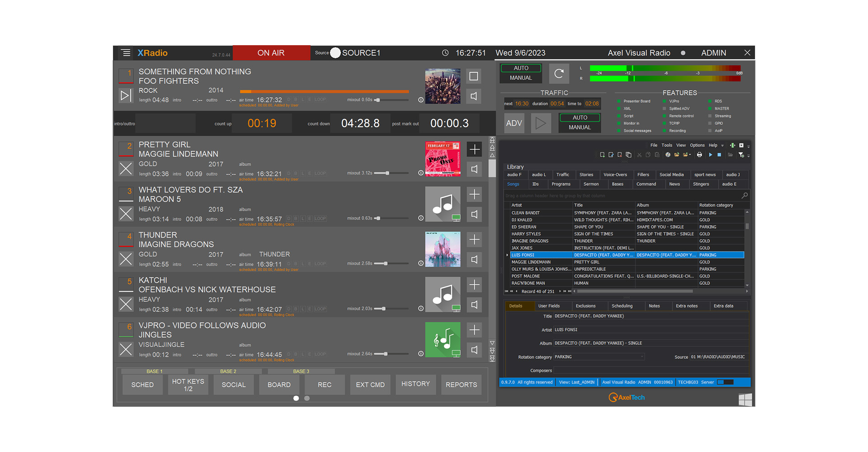
Task: Open the hamburger menu next to XRadio logo
Action: pyautogui.click(x=126, y=52)
